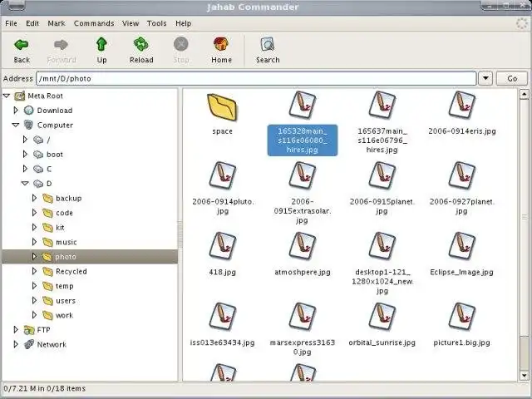The height and width of the screenshot is (399, 532).
Task: Select the Recycled folder in tree
Action: (x=71, y=272)
